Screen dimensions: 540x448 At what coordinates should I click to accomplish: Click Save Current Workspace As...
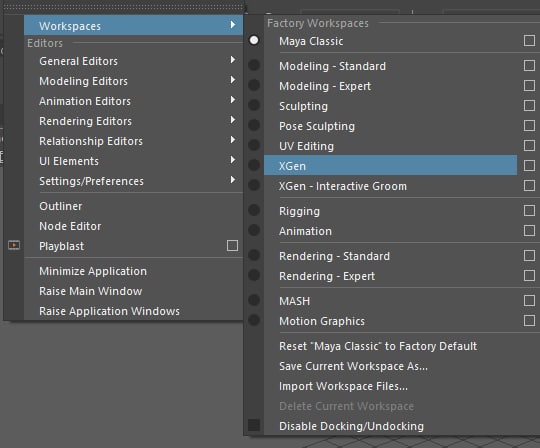[353, 366]
